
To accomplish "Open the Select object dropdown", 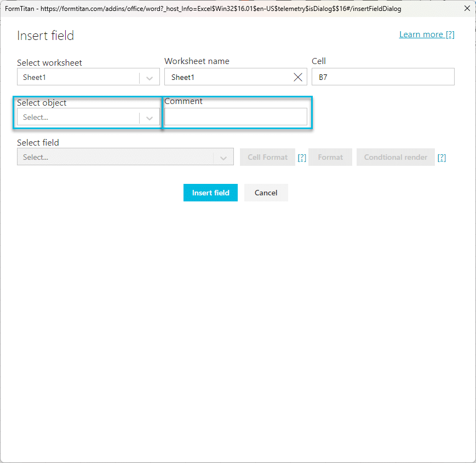I will [x=78, y=117].
